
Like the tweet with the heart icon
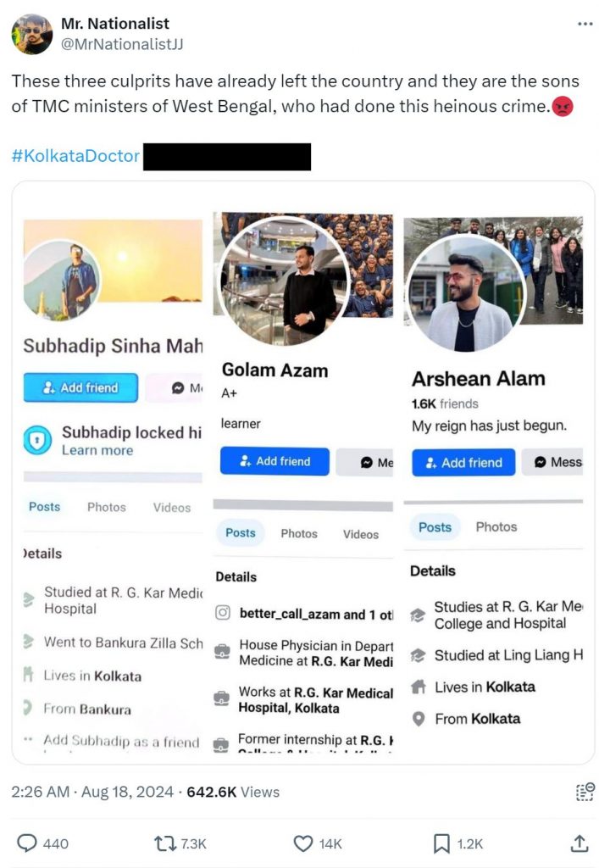click(x=302, y=843)
